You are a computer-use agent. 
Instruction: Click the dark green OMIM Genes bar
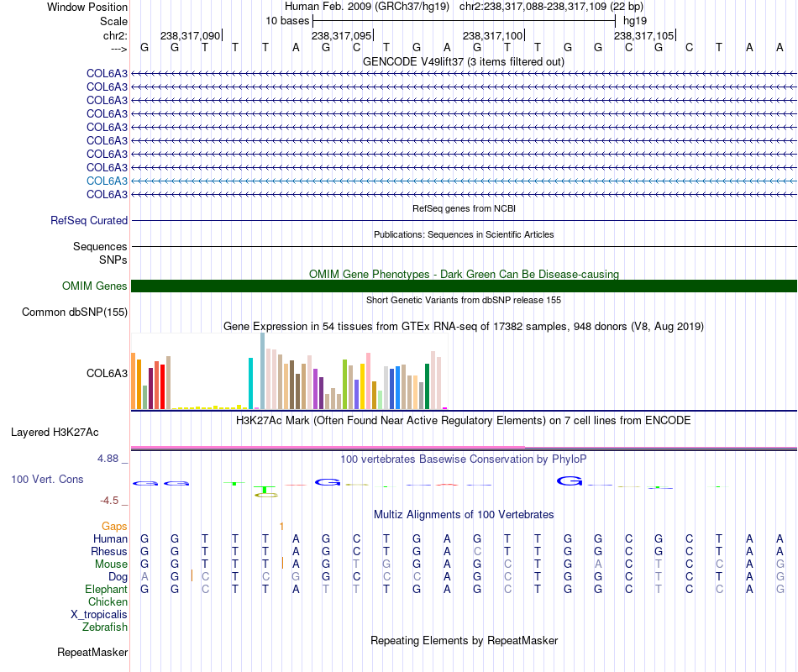pos(465,286)
